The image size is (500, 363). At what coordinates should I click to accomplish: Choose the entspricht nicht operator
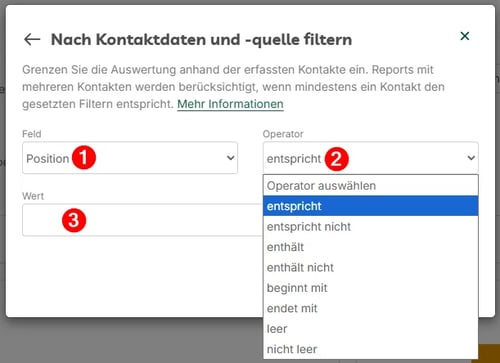coord(371,227)
